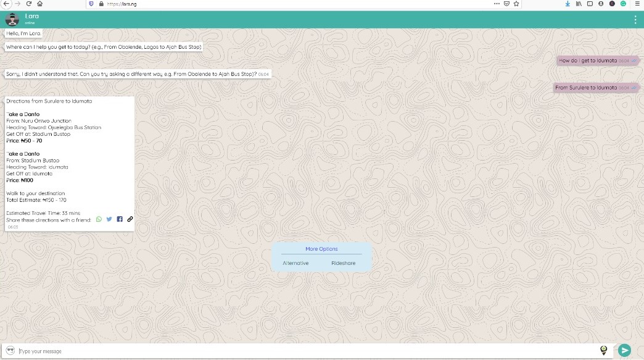Open the three-dot chat menu
The width and height of the screenshot is (644, 360).
pyautogui.click(x=635, y=20)
